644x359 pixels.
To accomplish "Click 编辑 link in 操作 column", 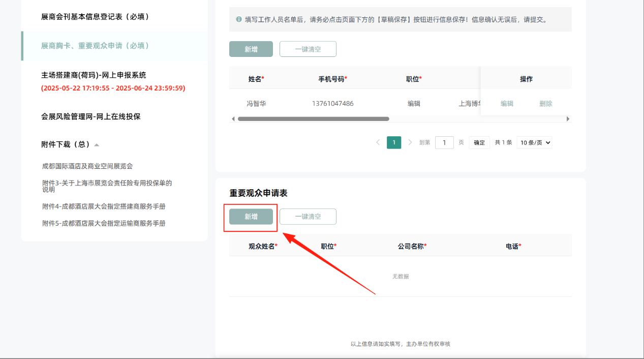I will point(507,104).
